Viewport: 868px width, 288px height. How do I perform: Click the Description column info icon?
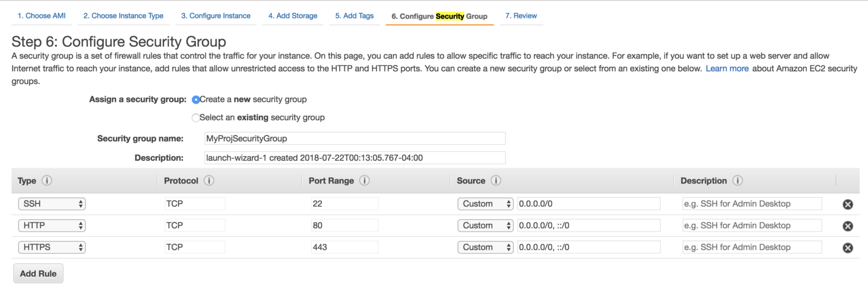[737, 180]
